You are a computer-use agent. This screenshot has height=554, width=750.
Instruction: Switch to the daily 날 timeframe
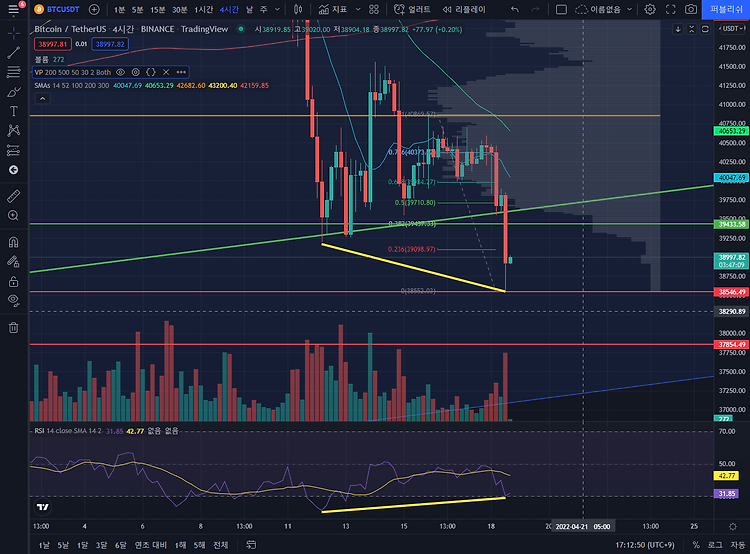(249, 10)
